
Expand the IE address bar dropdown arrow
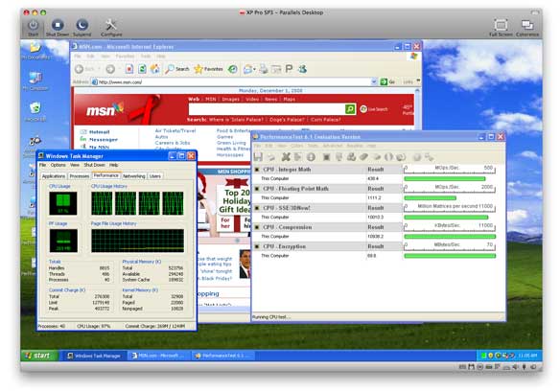coord(374,81)
